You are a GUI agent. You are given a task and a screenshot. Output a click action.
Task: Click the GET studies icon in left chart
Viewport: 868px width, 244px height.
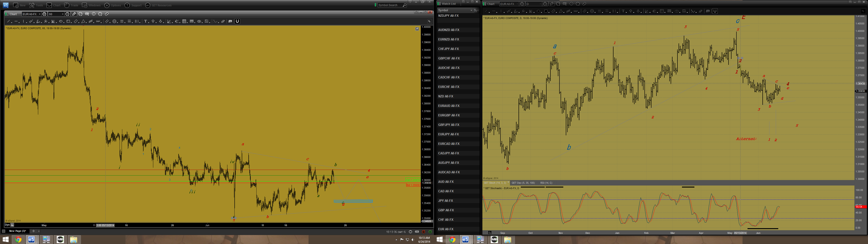click(x=87, y=14)
